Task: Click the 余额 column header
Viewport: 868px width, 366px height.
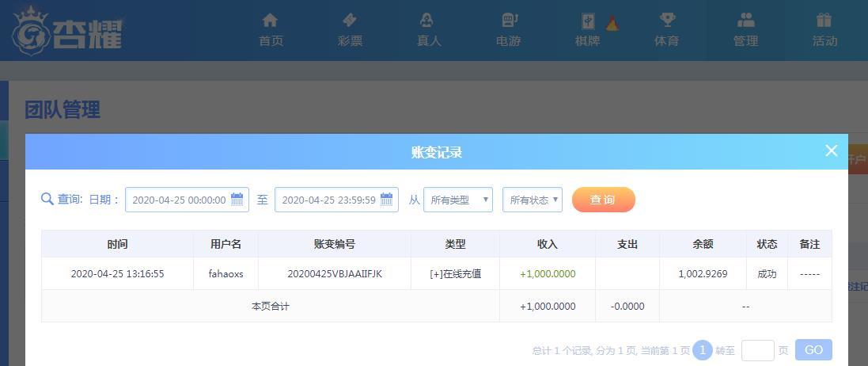Action: [x=703, y=244]
